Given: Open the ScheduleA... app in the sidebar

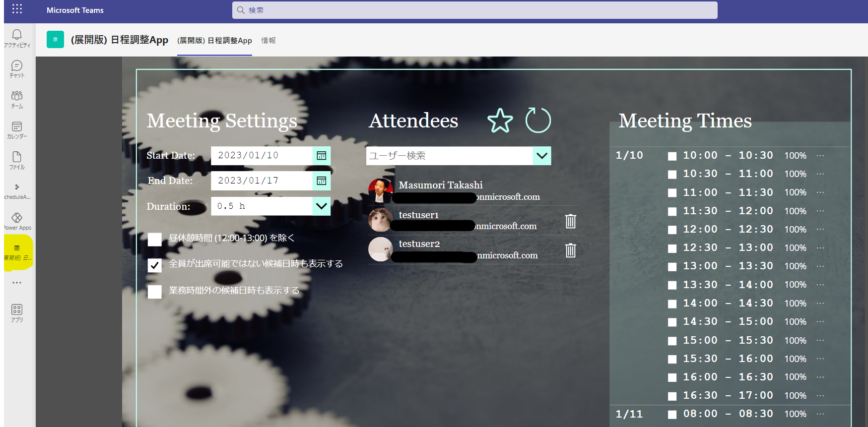Looking at the screenshot, I should tap(17, 191).
